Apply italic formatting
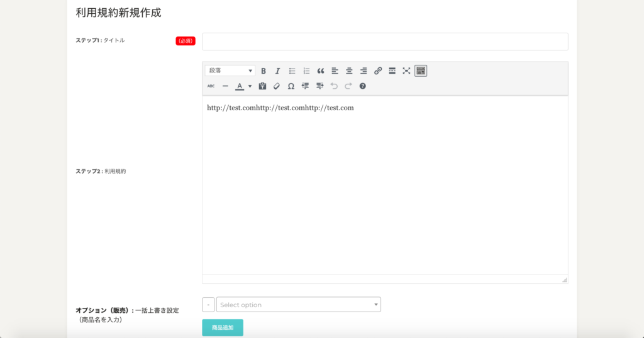 [x=277, y=71]
